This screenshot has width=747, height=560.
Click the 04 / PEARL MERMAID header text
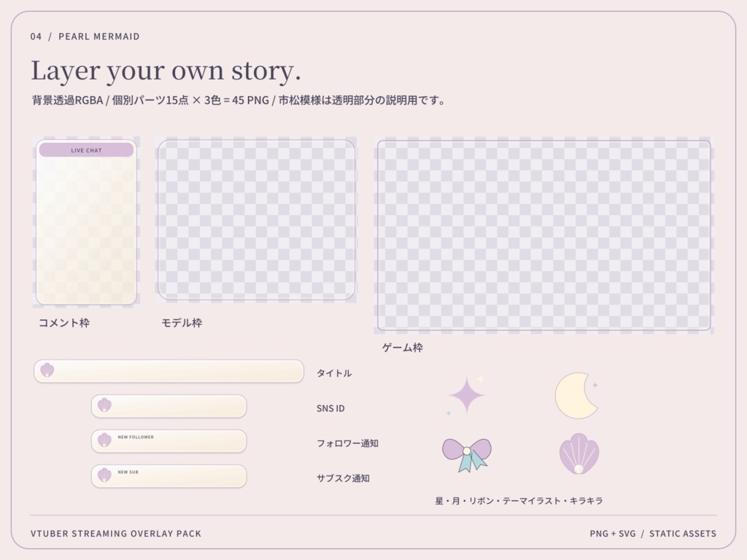pyautogui.click(x=85, y=36)
